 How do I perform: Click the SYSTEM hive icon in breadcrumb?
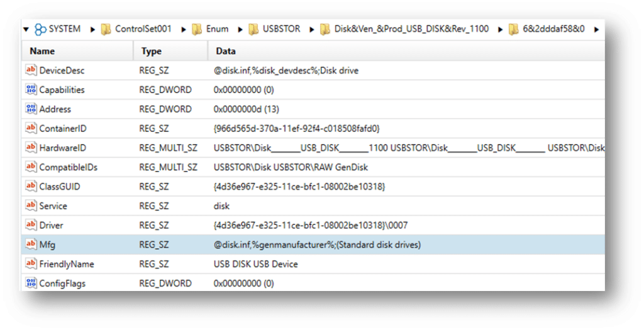[40, 29]
